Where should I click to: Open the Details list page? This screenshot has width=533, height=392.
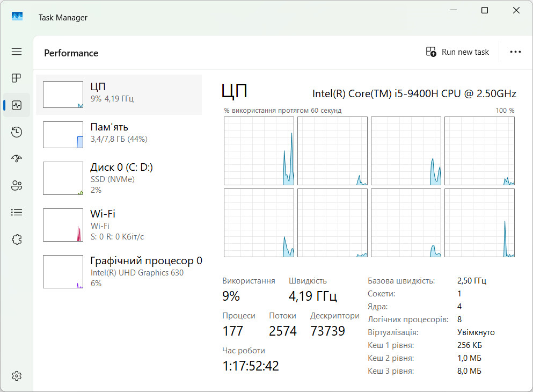[x=17, y=213]
